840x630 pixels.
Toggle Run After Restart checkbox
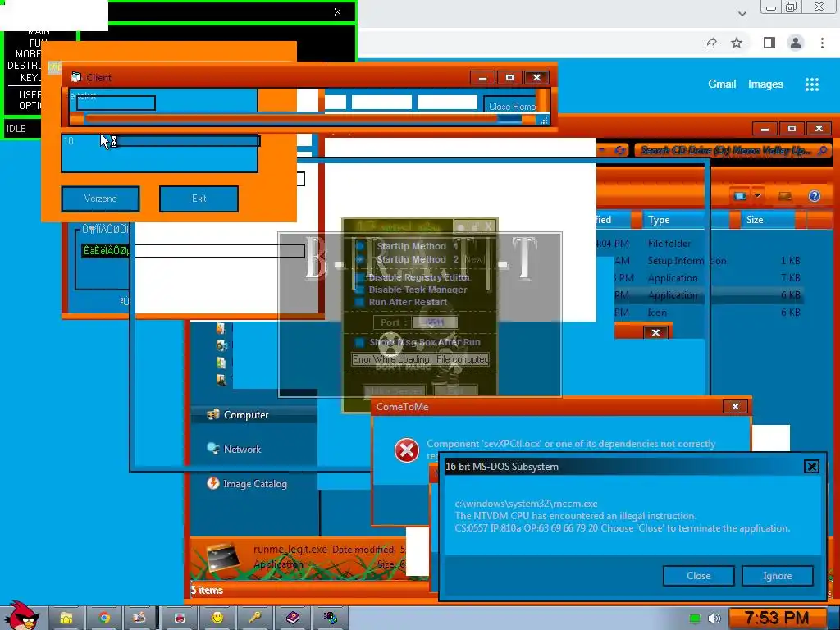tap(360, 302)
